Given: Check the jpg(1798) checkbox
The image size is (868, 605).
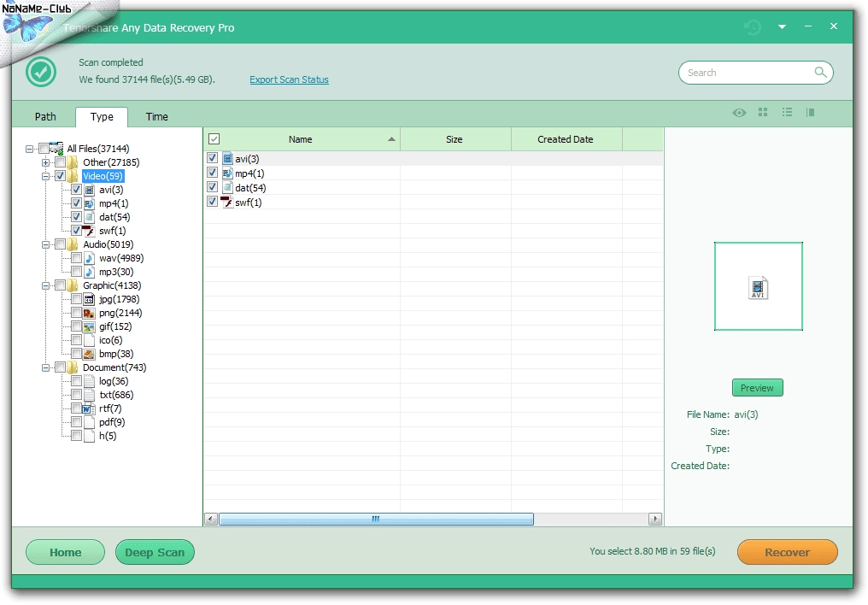Looking at the screenshot, I should click(x=76, y=299).
